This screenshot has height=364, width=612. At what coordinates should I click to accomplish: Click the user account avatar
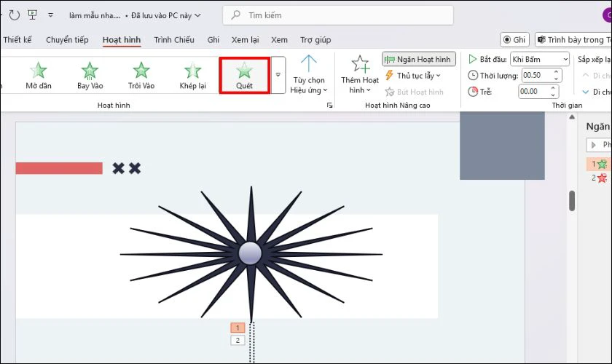pos(608,15)
